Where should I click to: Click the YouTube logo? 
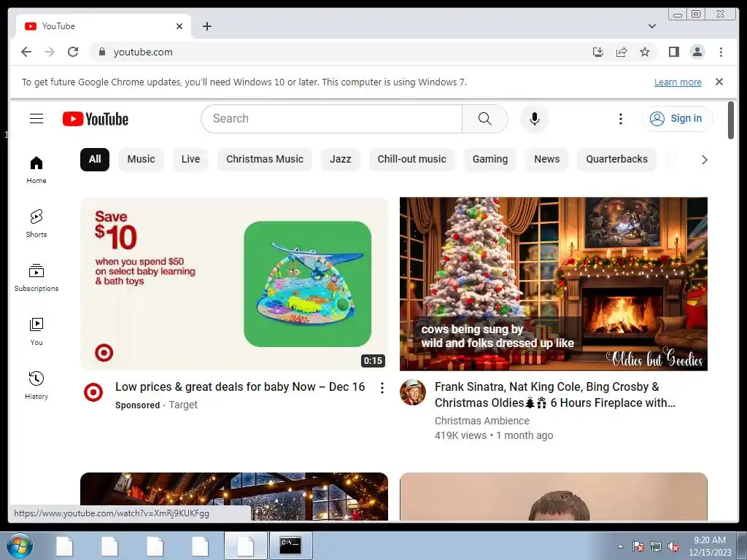[96, 119]
